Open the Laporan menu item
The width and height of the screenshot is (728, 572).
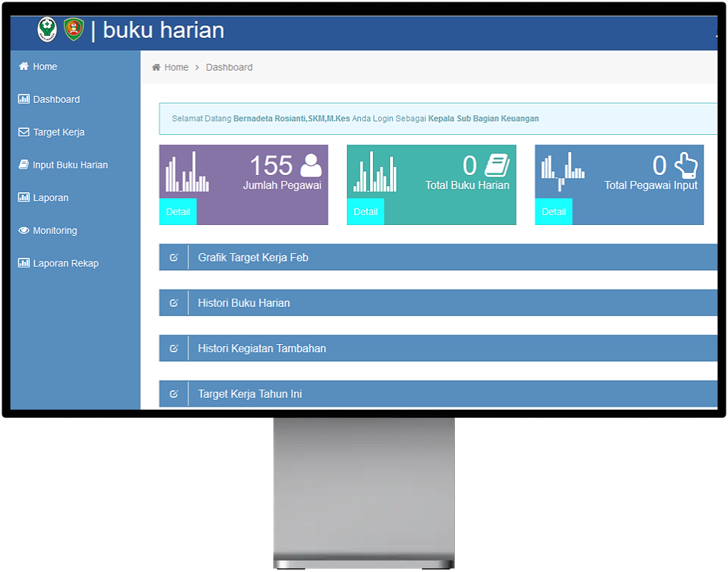point(50,197)
